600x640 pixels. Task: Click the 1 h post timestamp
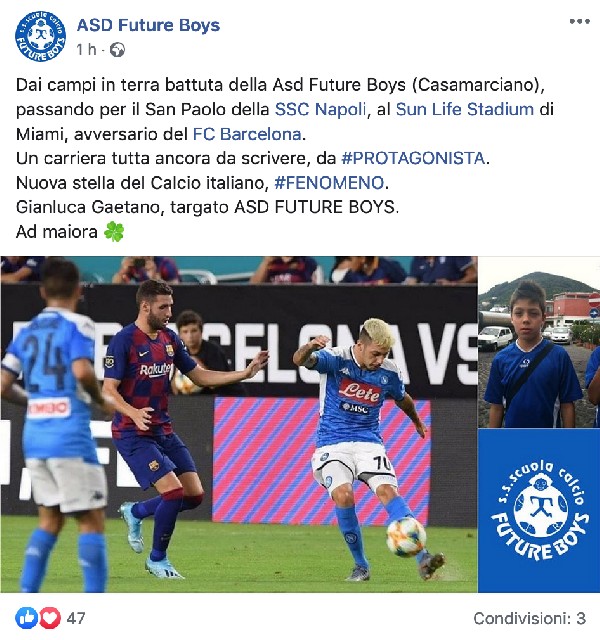point(86,50)
